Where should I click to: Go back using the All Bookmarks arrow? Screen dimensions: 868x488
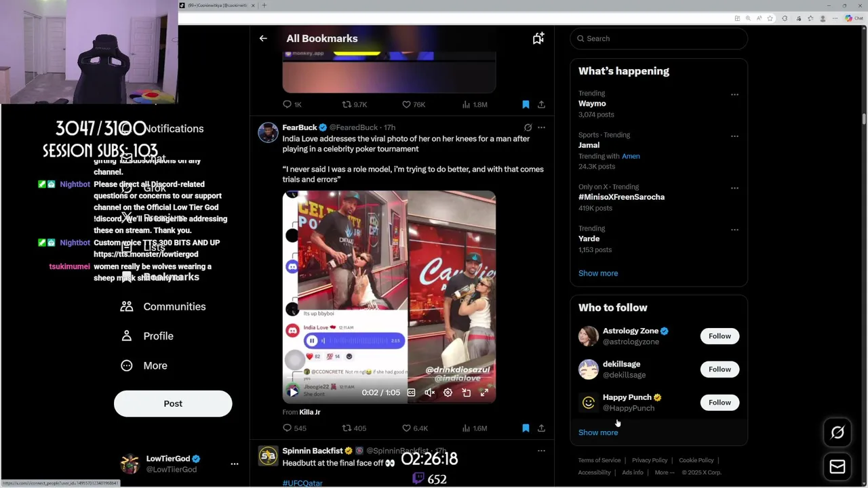(x=263, y=39)
